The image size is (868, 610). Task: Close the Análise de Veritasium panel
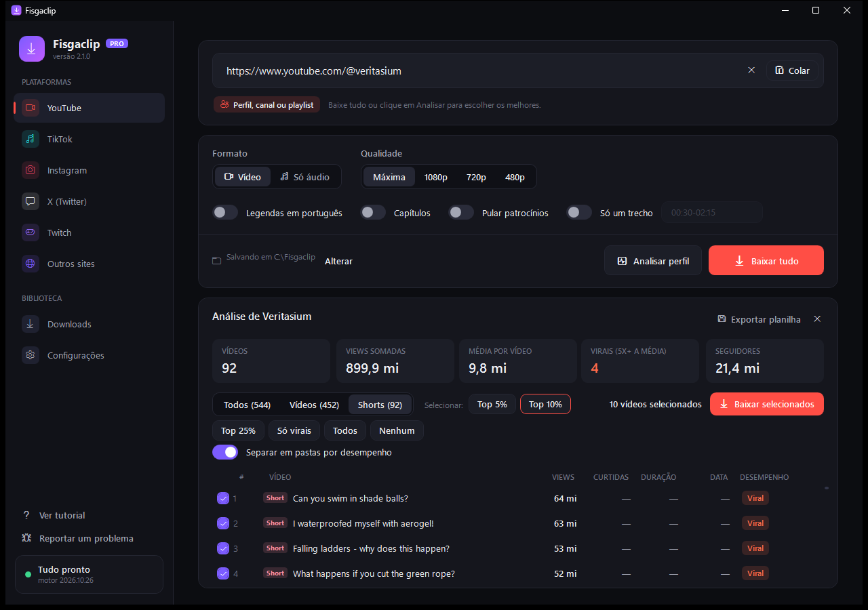pos(817,319)
